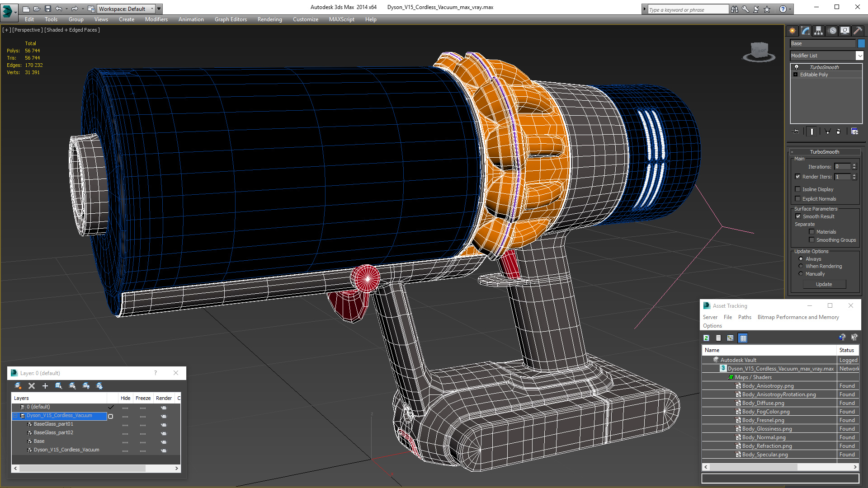868x488 pixels.
Task: Open the Hierarchy command panel tab
Action: [819, 31]
